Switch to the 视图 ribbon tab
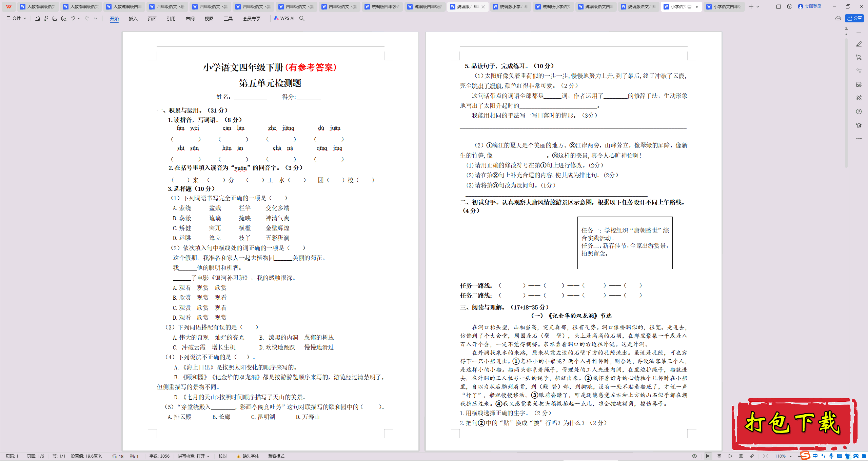 (209, 19)
